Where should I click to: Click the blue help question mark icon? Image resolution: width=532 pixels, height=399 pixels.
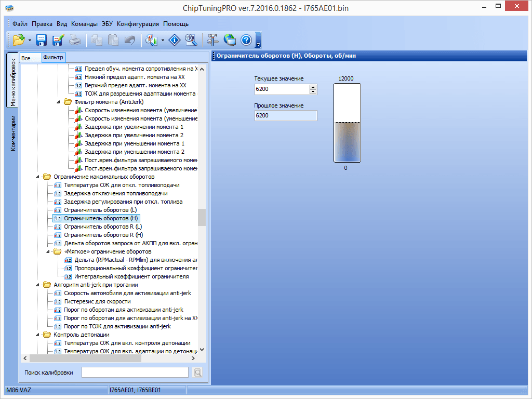pos(246,40)
